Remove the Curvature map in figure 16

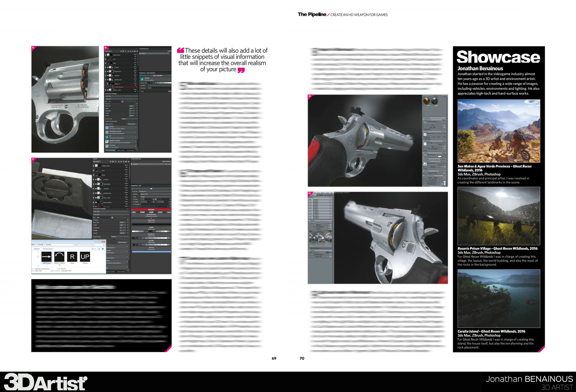click(136, 146)
